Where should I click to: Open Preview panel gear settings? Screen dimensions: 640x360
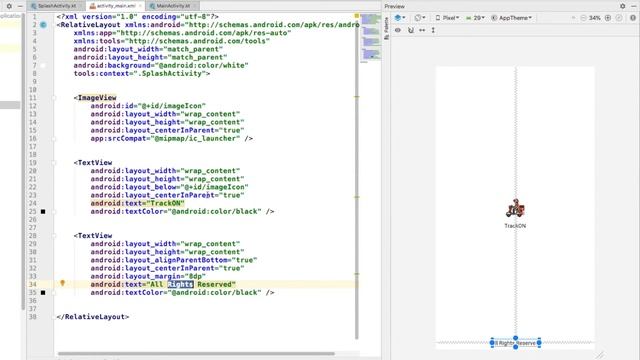622,6
